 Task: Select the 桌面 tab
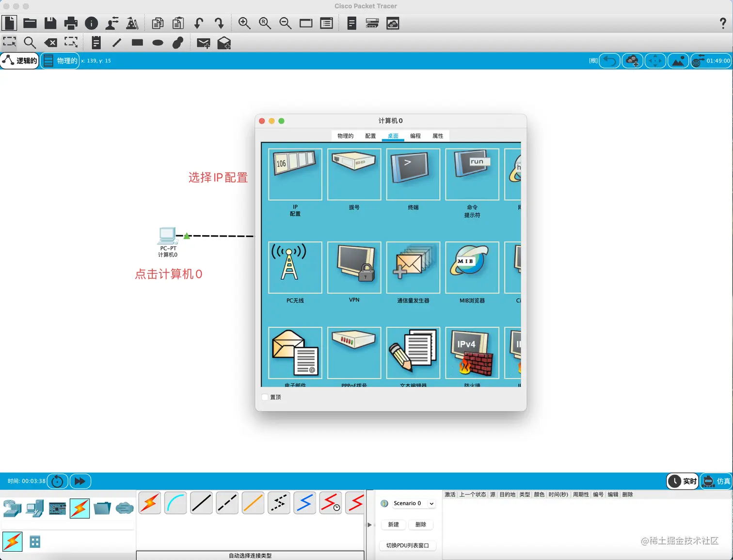393,136
